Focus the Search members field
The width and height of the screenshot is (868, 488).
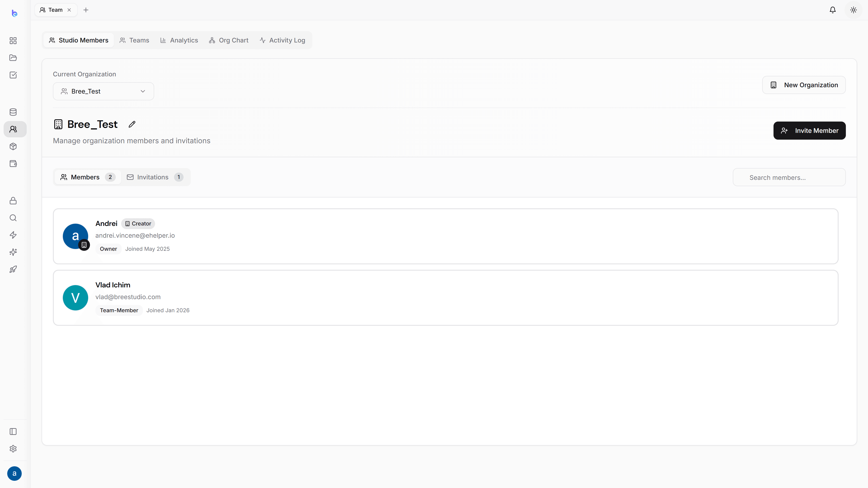789,177
